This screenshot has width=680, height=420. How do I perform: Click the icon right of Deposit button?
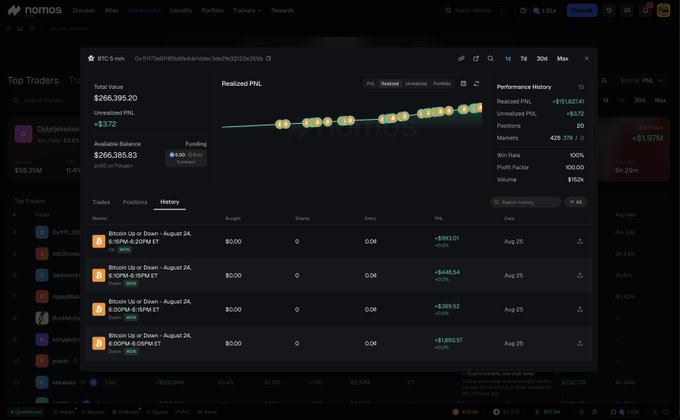coord(609,10)
